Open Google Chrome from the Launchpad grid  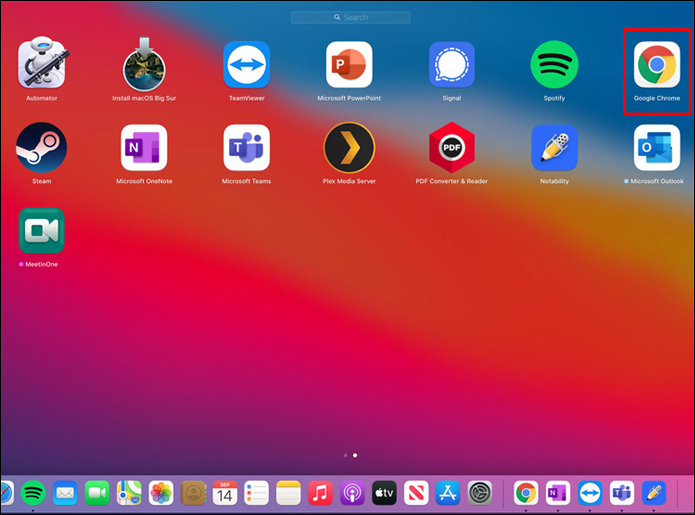[x=657, y=65]
